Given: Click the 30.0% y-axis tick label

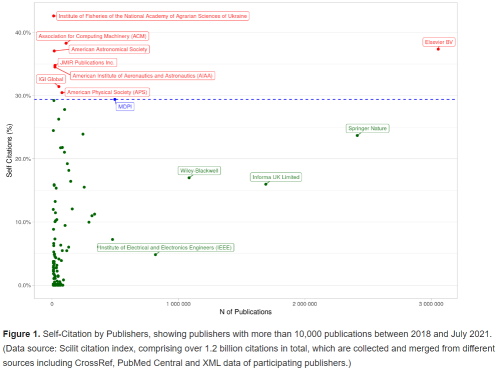Looking at the screenshot, I should tap(23, 96).
